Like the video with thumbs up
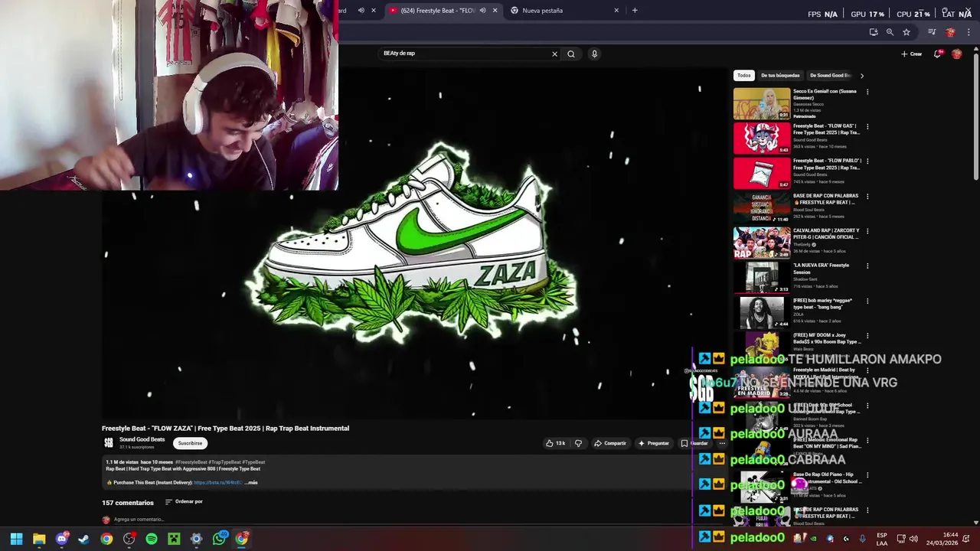The width and height of the screenshot is (980, 551). pyautogui.click(x=556, y=443)
